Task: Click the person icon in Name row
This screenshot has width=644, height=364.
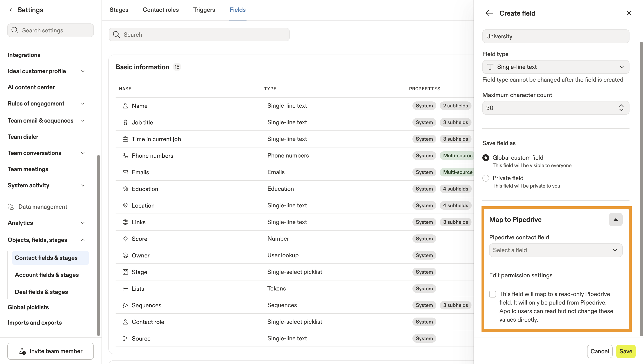Action: point(125,106)
